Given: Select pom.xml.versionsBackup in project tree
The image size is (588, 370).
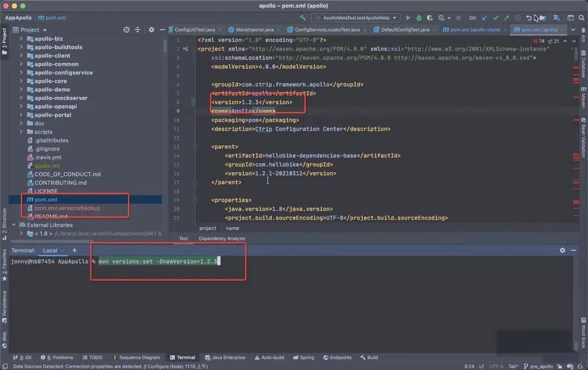Looking at the screenshot, I should point(67,208).
